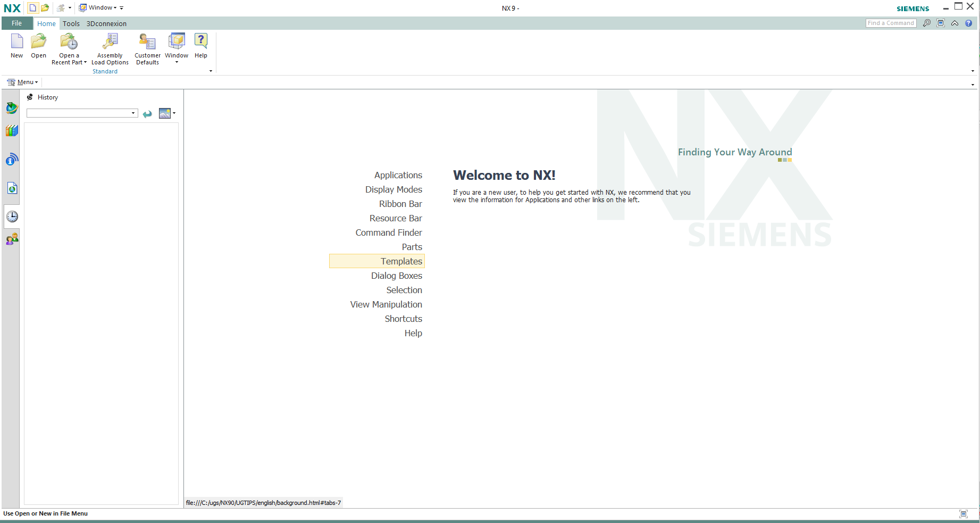Image resolution: width=980 pixels, height=523 pixels.
Task: Click the quick access New document icon
Action: click(x=32, y=8)
